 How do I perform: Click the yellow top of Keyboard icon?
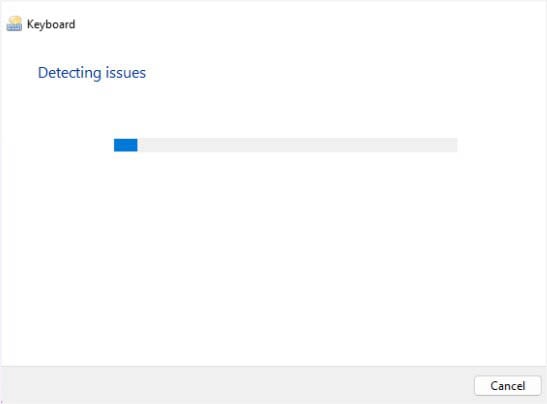15,20
